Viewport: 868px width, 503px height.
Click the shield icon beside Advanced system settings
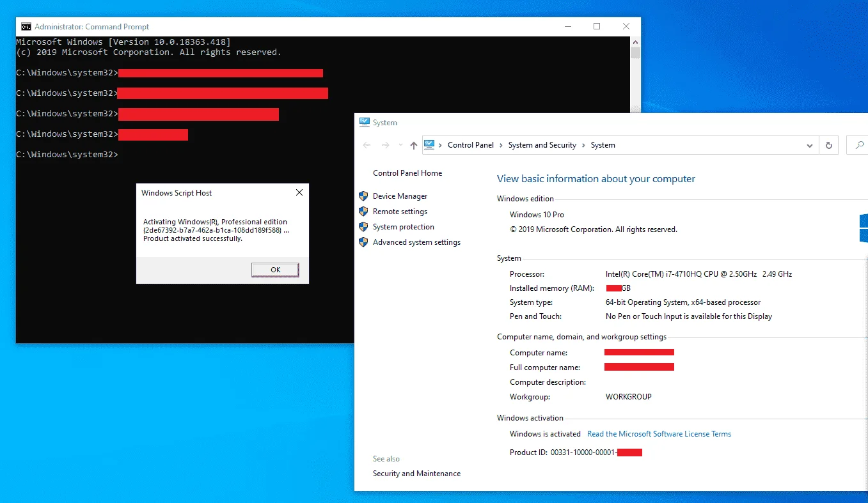[x=363, y=242]
